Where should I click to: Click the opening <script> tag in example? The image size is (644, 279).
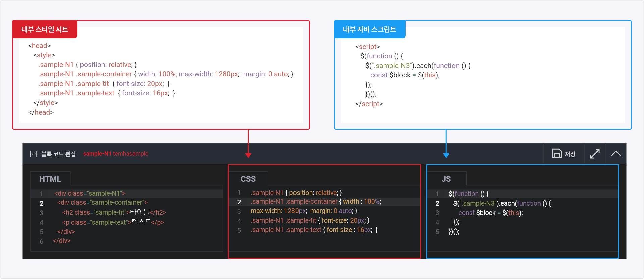click(368, 47)
